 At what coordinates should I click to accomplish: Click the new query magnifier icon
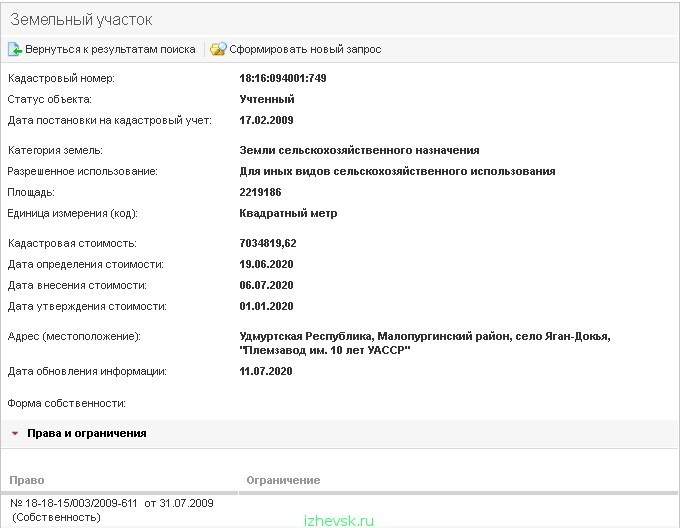click(x=218, y=49)
